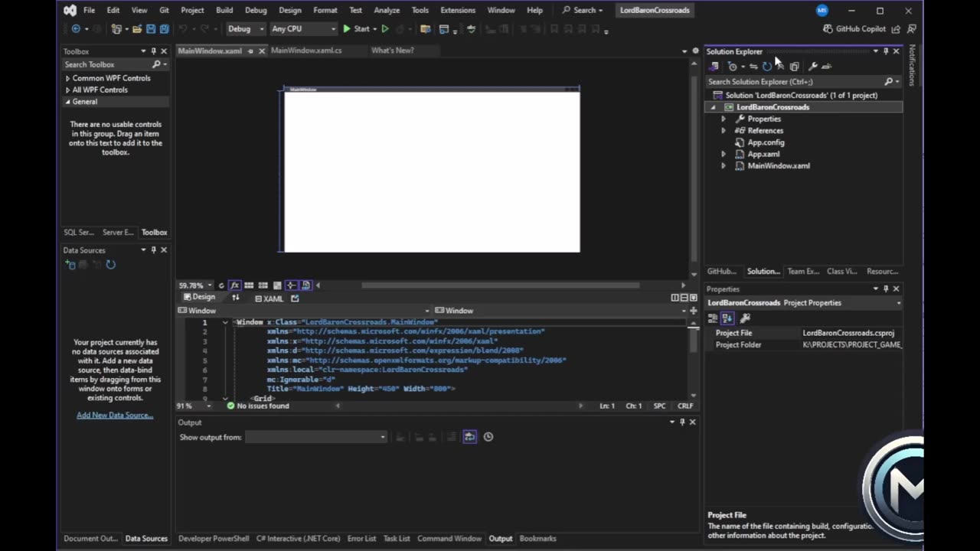Refresh the Data Sources panel
The height and width of the screenshot is (551, 980).
(110, 265)
